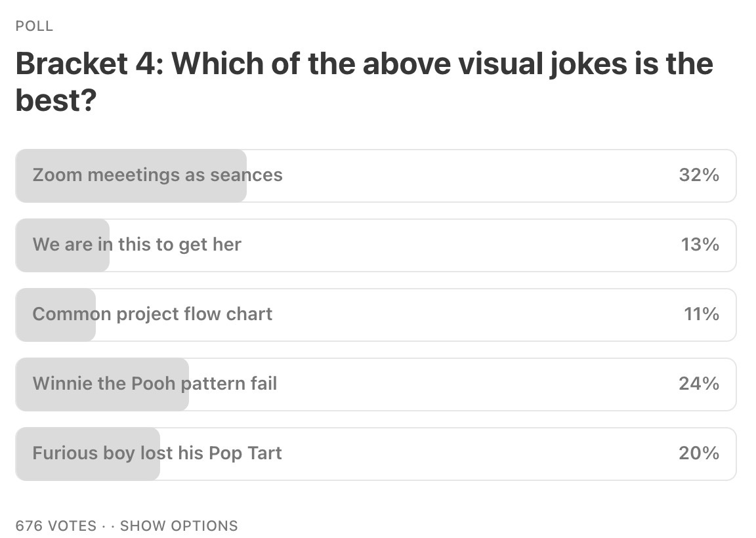Select the We are in this to get her option

[137, 245]
